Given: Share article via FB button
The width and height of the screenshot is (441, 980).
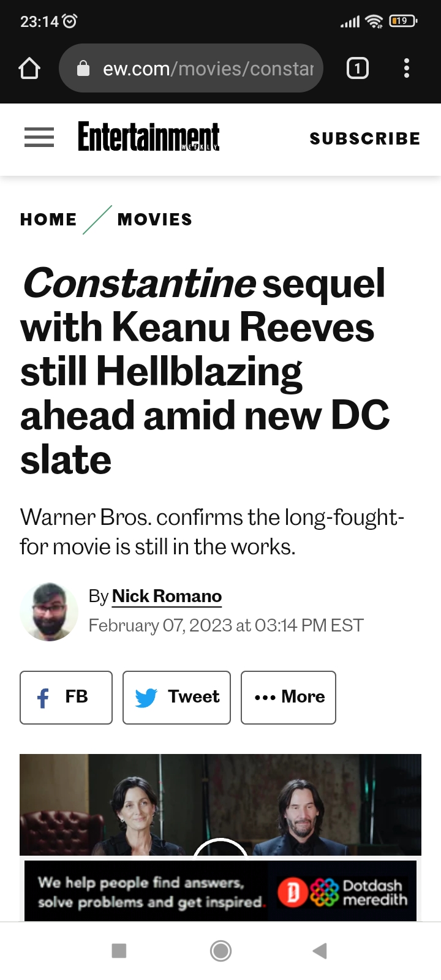Looking at the screenshot, I should pos(66,698).
